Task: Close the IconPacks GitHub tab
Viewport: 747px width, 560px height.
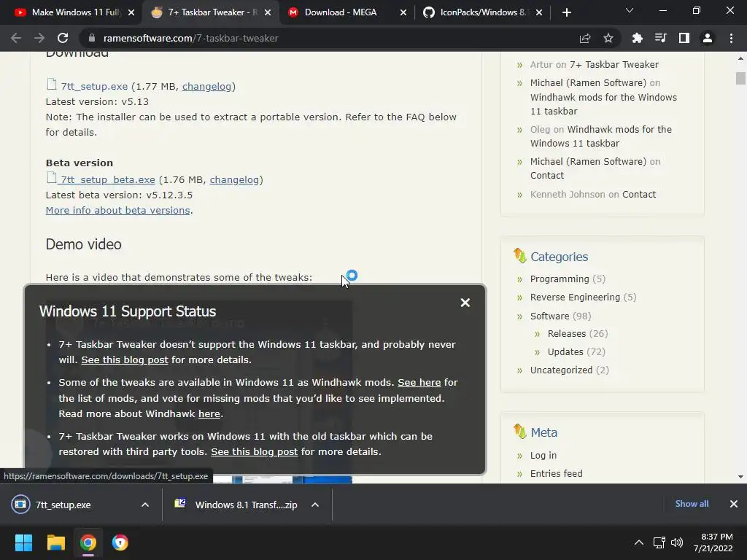Action: point(539,12)
